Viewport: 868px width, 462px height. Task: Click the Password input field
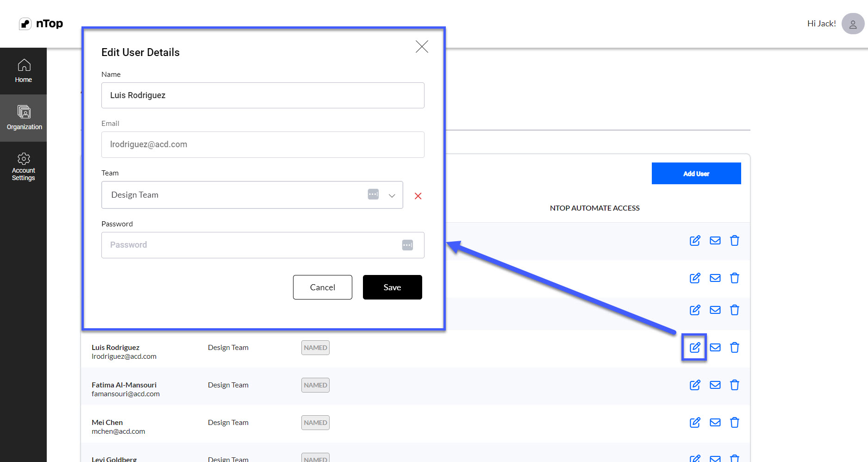263,245
